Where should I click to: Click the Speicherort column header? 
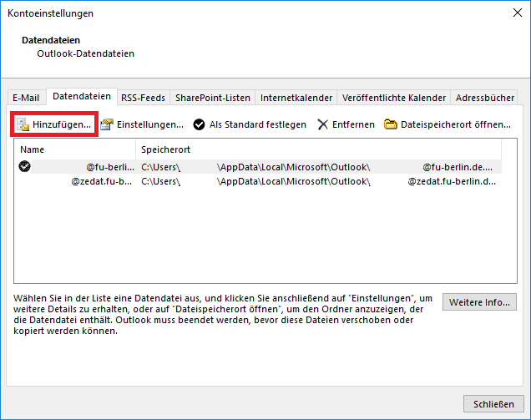pos(318,149)
